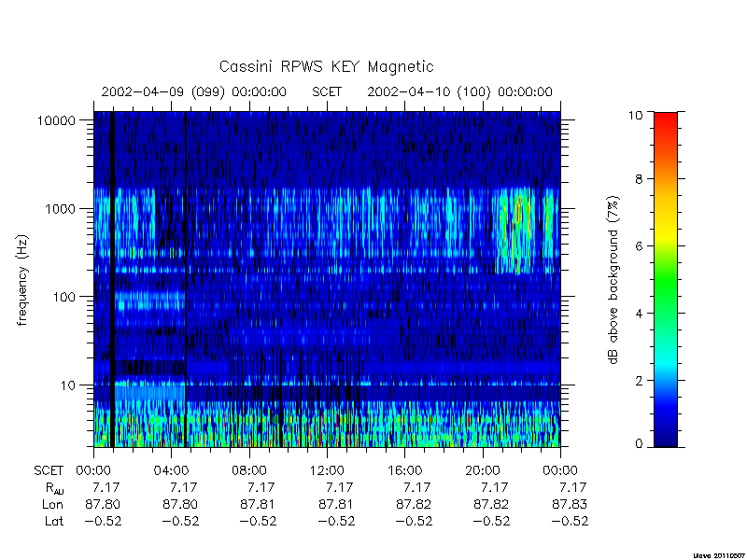Select the end date "2002-04-10 (100) 00:00:00"
Image resolution: width=747 pixels, height=560 pixels.
coord(459,91)
